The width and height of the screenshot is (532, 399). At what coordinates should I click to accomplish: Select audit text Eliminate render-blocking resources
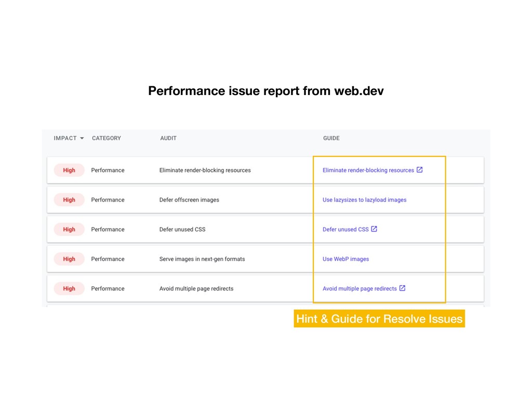[205, 170]
